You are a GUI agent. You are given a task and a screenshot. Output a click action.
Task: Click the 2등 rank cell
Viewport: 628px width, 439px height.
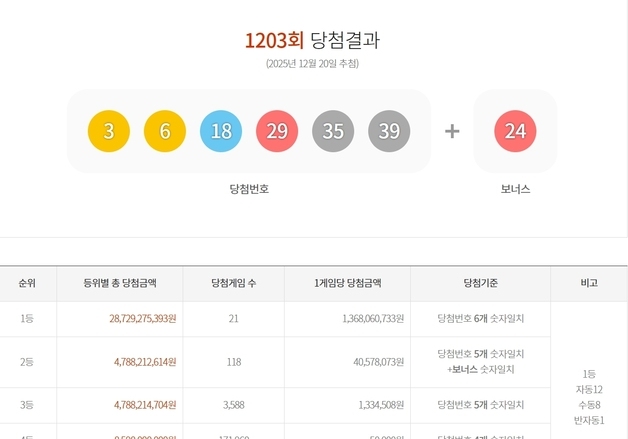(x=27, y=362)
